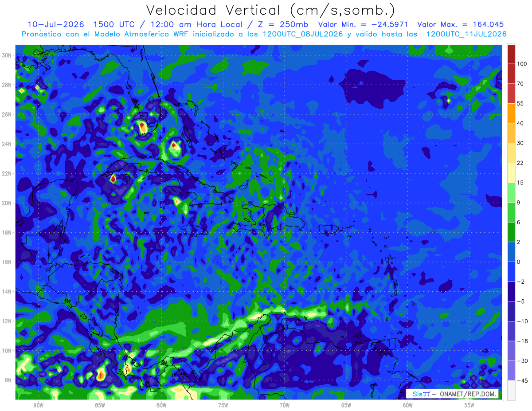The height and width of the screenshot is (411, 532).
Task: Click the longitude label "75W"
Action: (223, 405)
